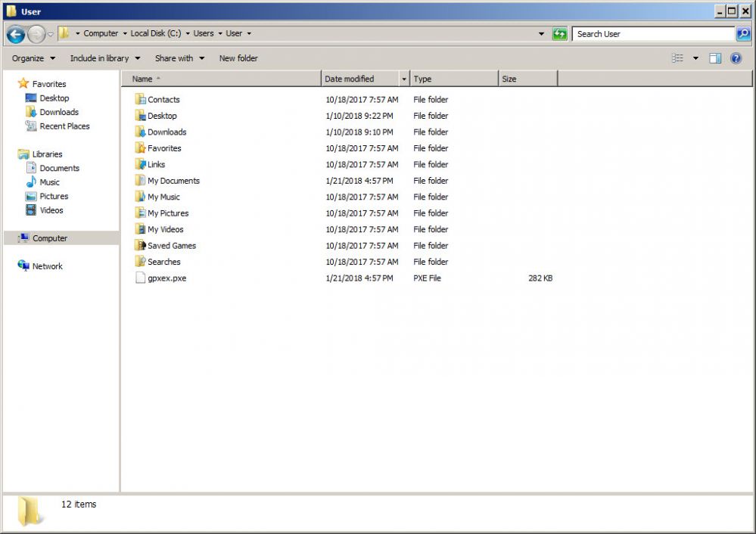Select the My Documents folder name
Viewport: 756px width, 534px height.
[x=173, y=181]
